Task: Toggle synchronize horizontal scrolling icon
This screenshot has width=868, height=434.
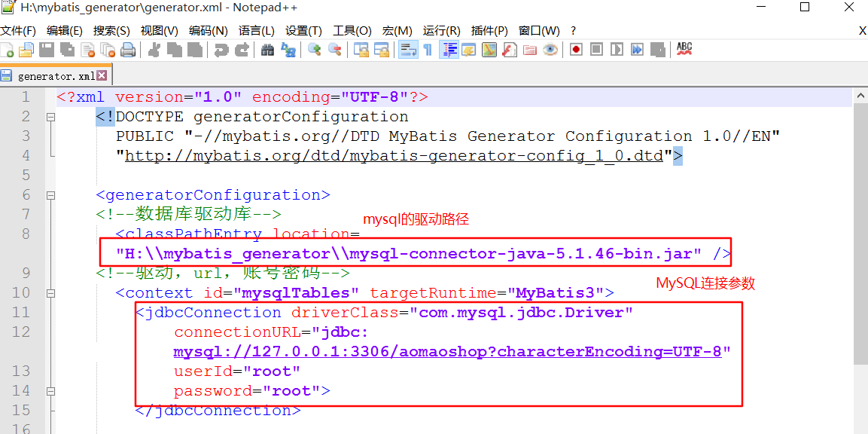Action: tap(382, 50)
